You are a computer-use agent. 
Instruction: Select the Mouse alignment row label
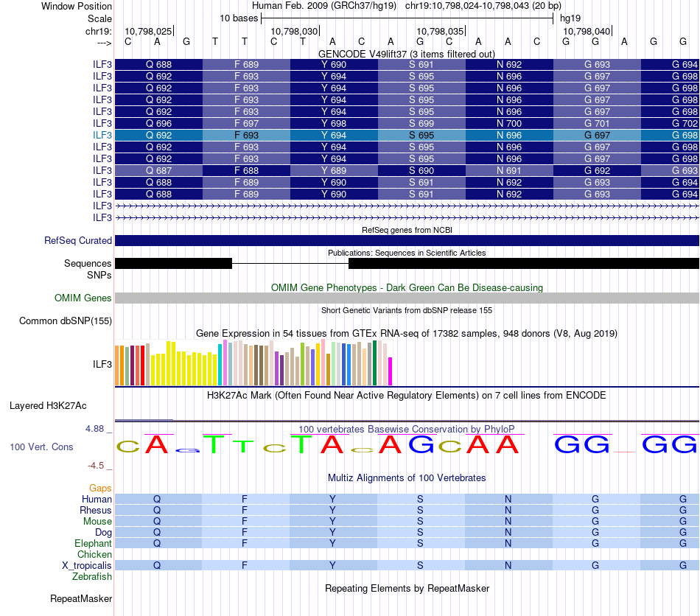(97, 522)
